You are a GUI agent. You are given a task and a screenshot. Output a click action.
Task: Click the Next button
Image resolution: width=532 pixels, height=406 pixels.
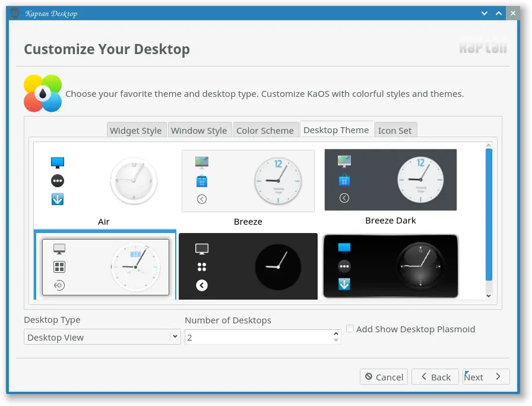click(486, 377)
